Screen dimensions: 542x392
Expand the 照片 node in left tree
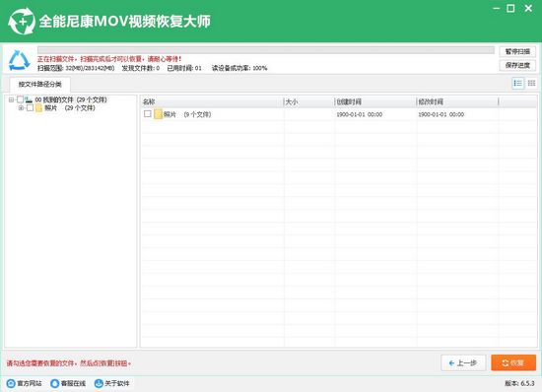[x=21, y=108]
